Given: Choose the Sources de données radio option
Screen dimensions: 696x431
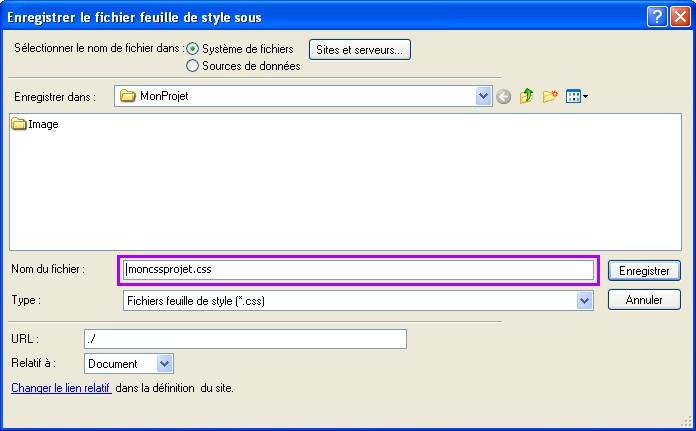Looking at the screenshot, I should click(193, 66).
